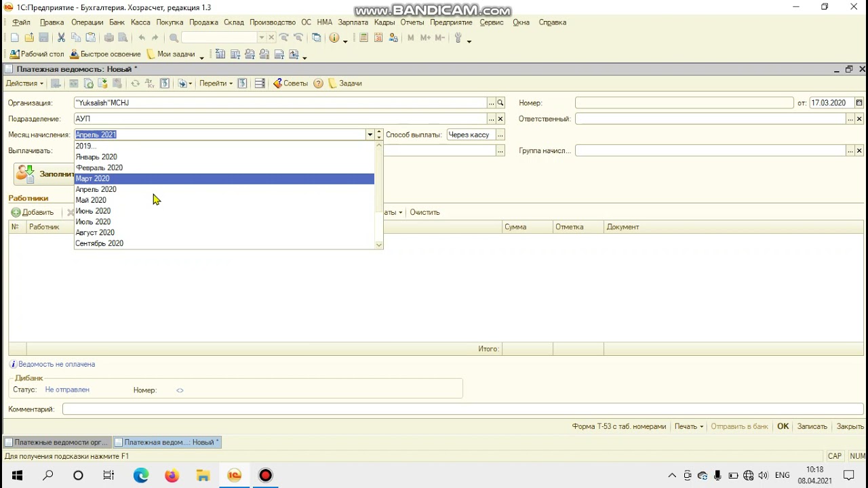
Task: Click the Дт/Кт postings icon
Action: coord(150,83)
